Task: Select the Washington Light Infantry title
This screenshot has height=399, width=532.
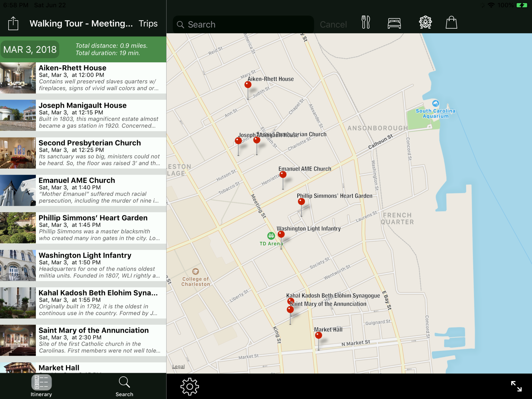Action: click(x=85, y=255)
